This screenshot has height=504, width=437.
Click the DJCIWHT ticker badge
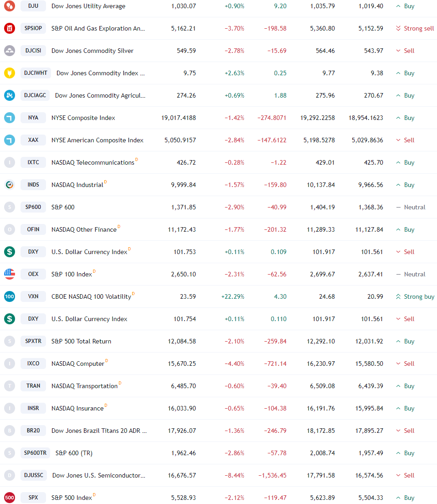pos(36,73)
